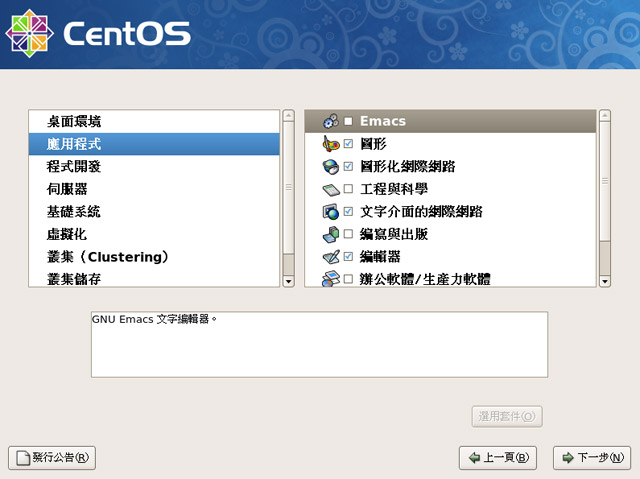Uncheck the 圖形化網際網路 checkbox
This screenshot has width=640, height=479.
348,166
